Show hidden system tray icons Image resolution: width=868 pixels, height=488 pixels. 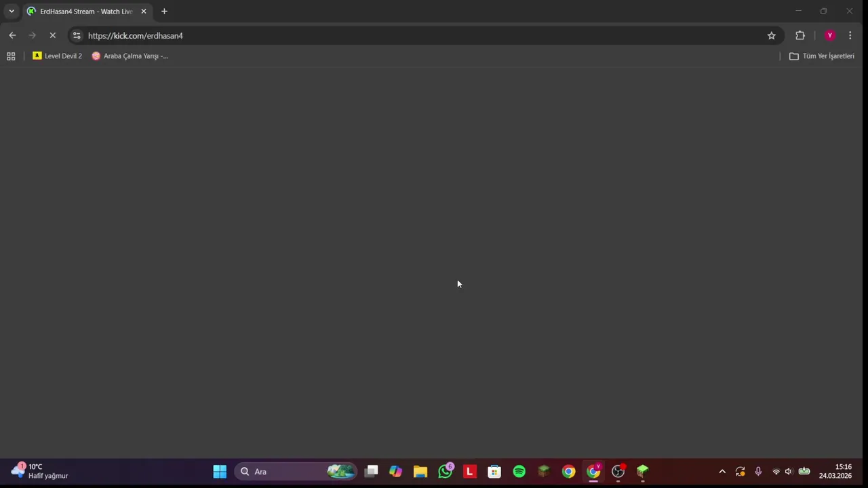coord(722,472)
